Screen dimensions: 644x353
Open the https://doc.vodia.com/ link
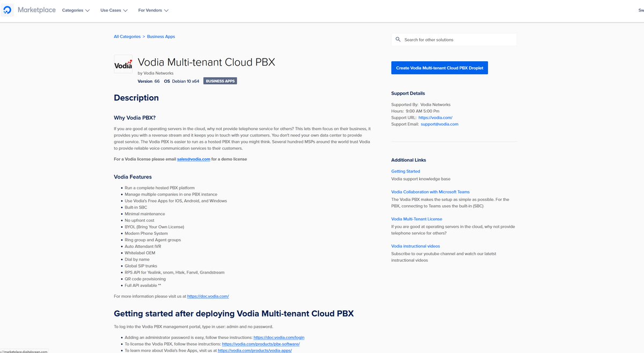click(x=208, y=296)
